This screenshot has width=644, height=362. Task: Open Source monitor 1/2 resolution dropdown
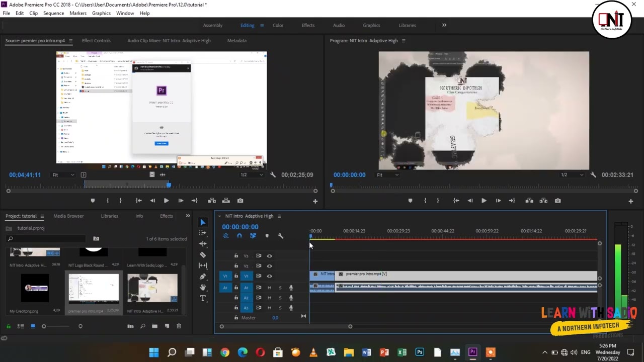click(251, 174)
